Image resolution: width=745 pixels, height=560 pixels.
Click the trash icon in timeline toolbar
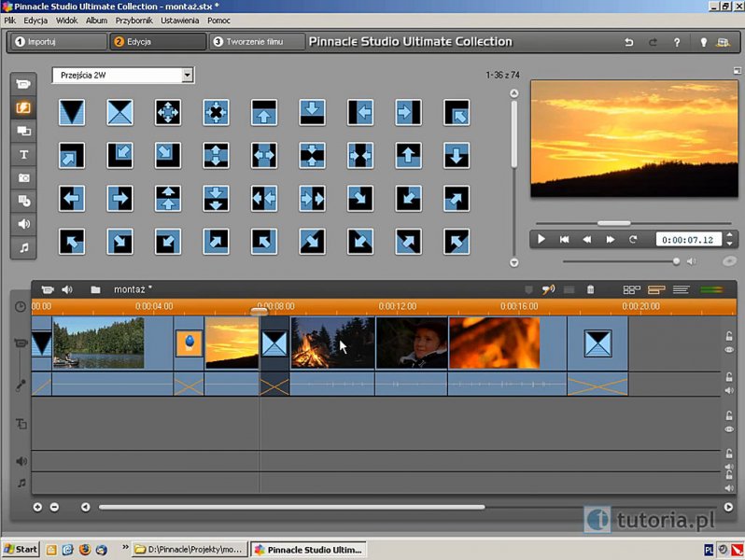click(590, 289)
